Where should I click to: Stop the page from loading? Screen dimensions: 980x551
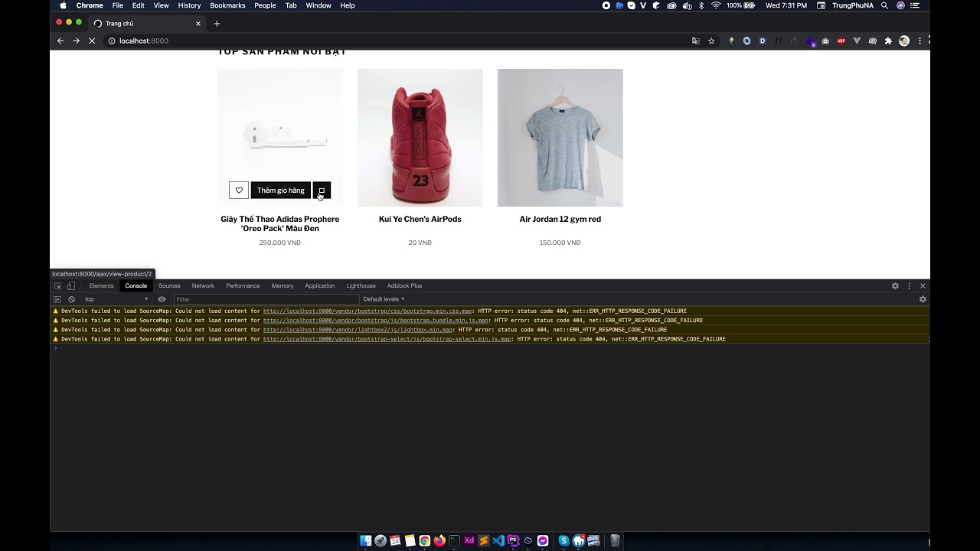(x=92, y=41)
